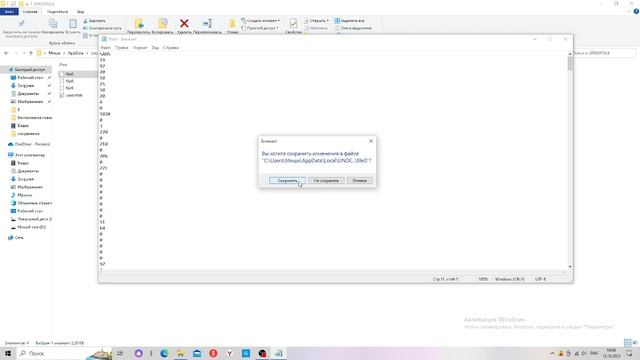Click the Имя column header in Explorer
The image size is (640, 360).
(x=63, y=64)
